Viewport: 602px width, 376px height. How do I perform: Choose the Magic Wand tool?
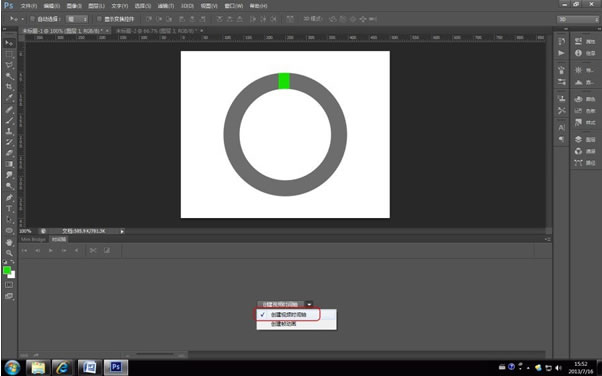point(9,76)
